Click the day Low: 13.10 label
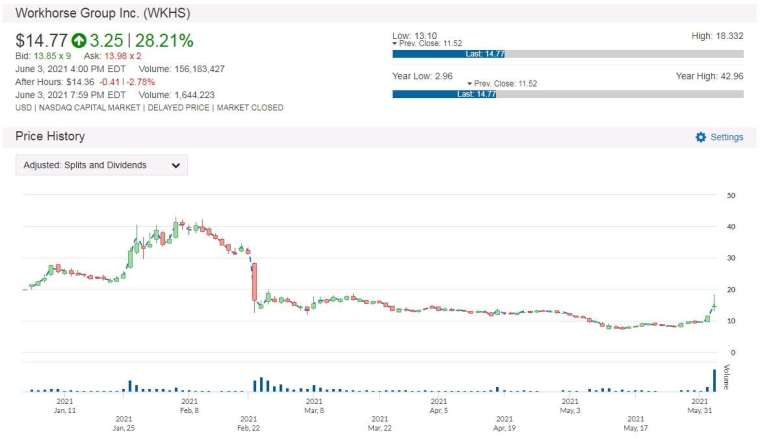The image size is (760, 439). (x=414, y=35)
